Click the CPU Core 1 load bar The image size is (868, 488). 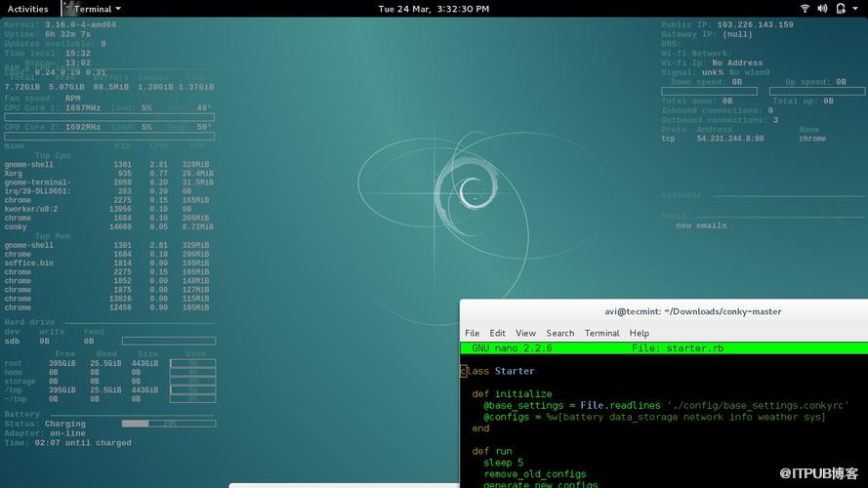click(x=109, y=117)
